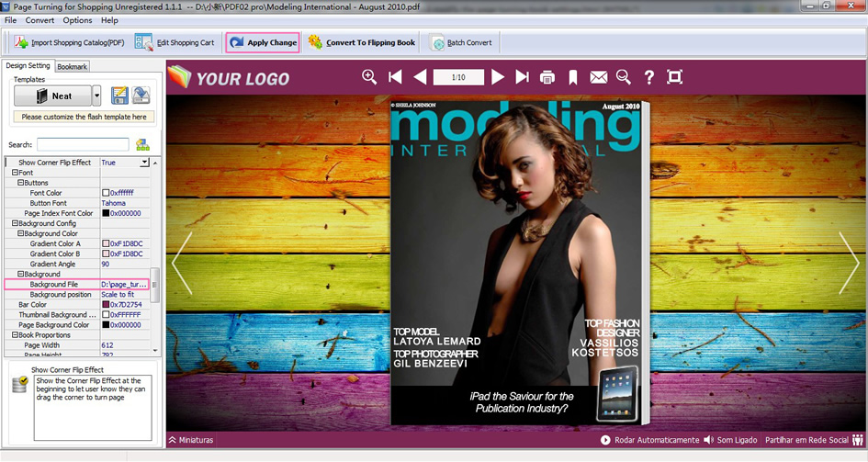Go to previous page arrow icon

tap(420, 77)
